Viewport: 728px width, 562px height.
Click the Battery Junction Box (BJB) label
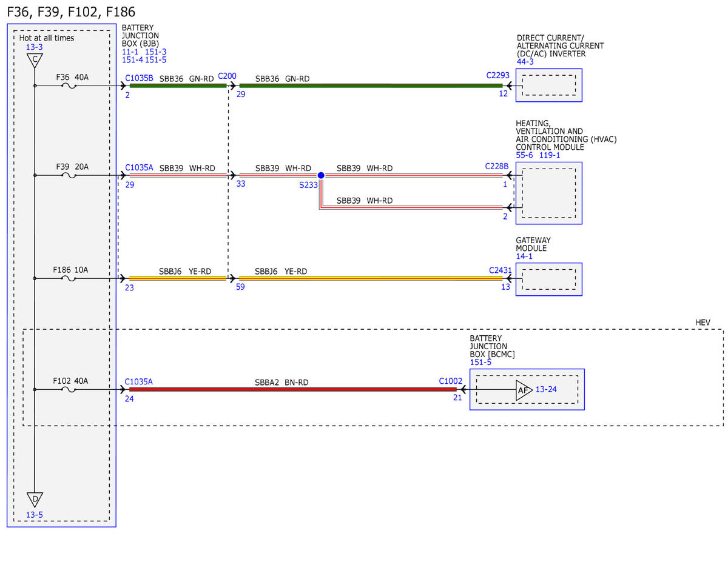(x=140, y=36)
